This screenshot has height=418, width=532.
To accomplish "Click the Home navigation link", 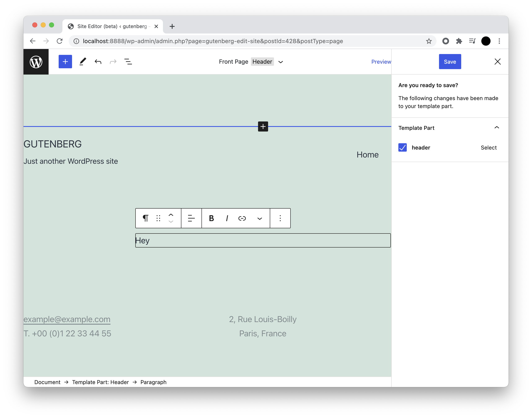I will pyautogui.click(x=367, y=155).
